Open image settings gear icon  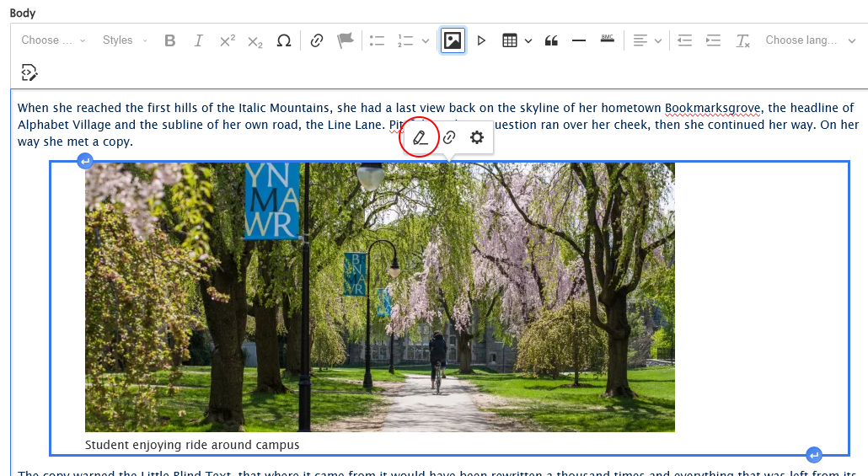477,137
